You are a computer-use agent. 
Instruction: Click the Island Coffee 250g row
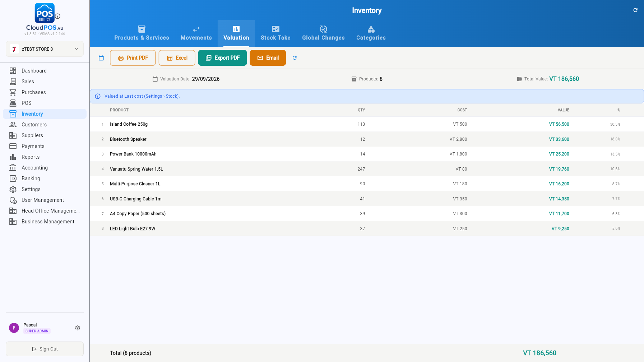coord(367,124)
